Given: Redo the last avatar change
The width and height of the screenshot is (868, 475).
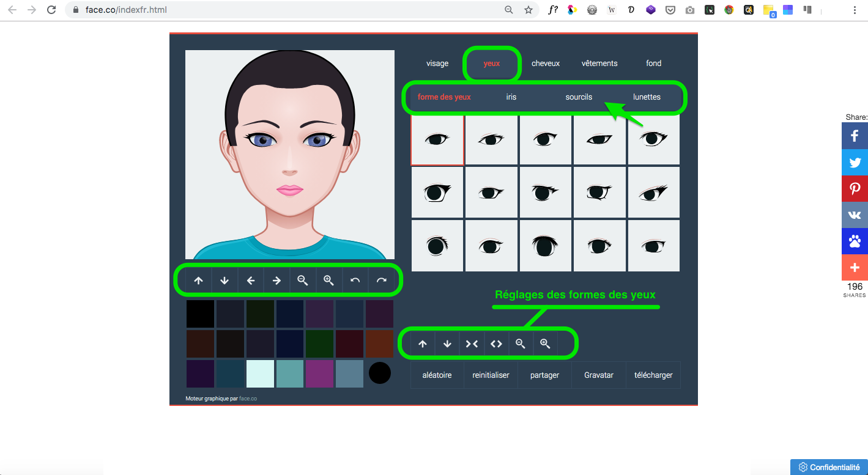Looking at the screenshot, I should [381, 281].
